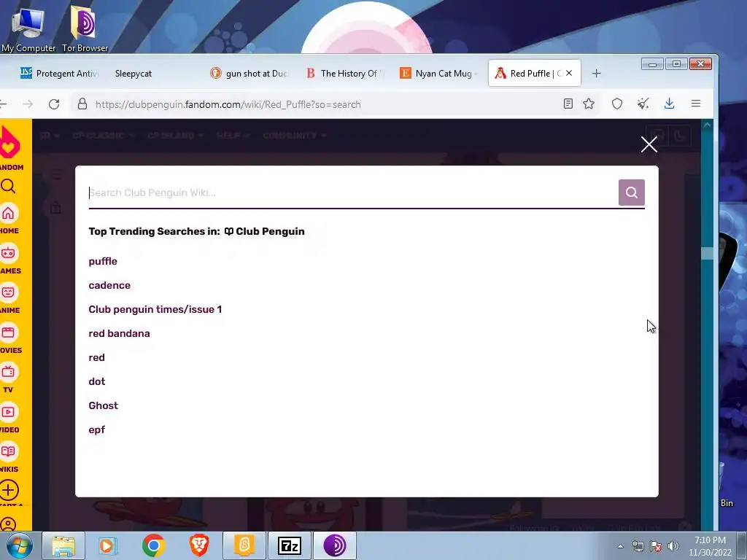Open a new tab with plus button
747x560 pixels.
pos(596,74)
